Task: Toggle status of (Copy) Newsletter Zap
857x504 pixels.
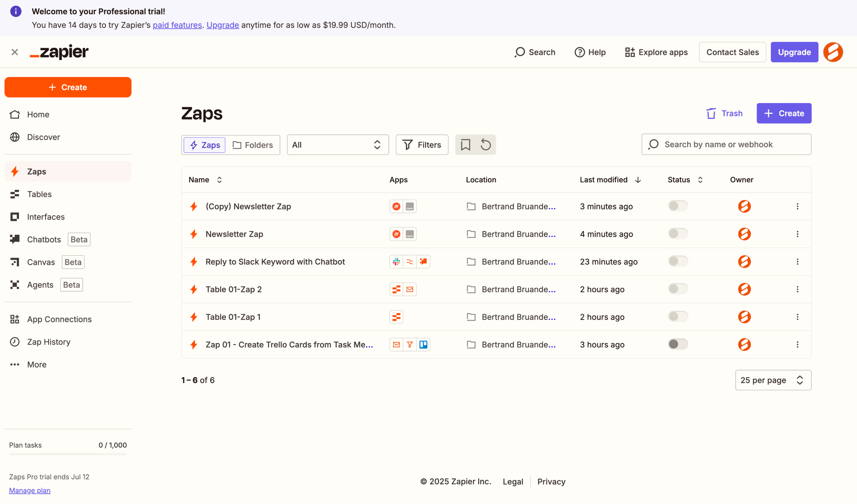Action: pos(677,206)
